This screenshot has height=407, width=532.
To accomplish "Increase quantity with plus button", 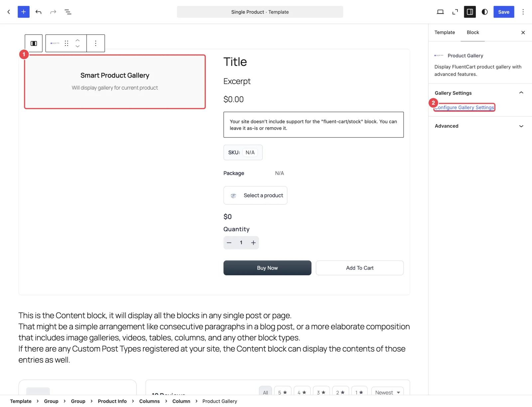I will pyautogui.click(x=253, y=243).
